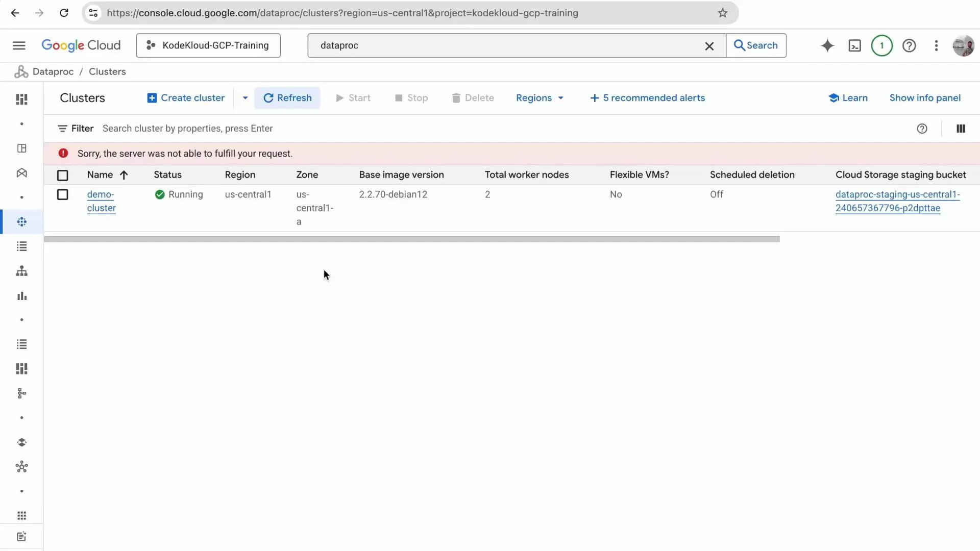View site information icon in address bar
Screen dimensions: 980x551
click(93, 13)
